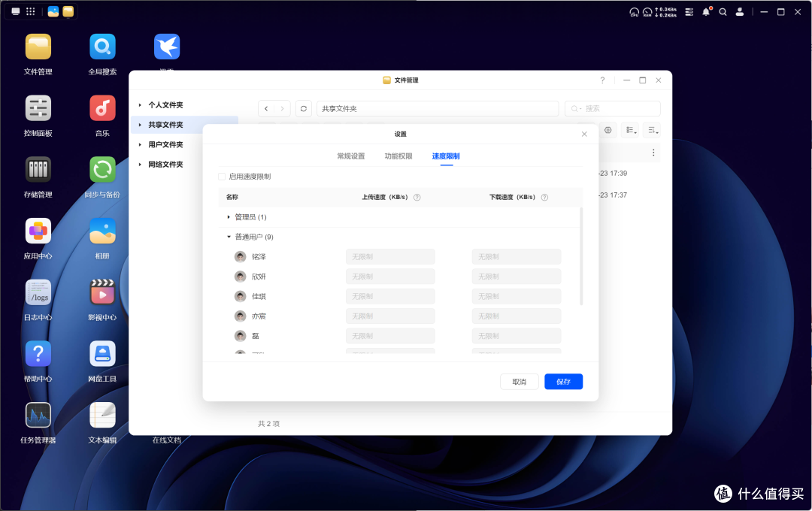Screen dimensions: 812x511
Task: Click the gear settings icon in file manager toolbar
Action: [x=608, y=130]
